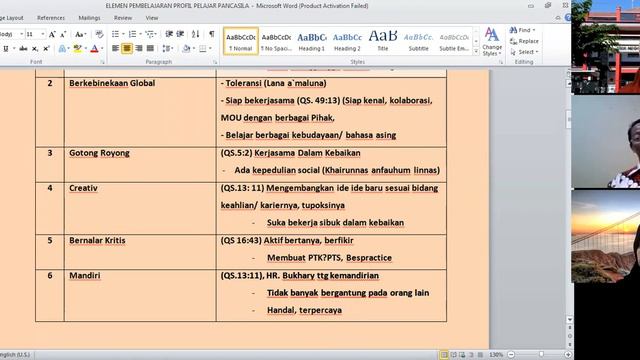Switch to Web Layout view
The height and width of the screenshot is (360, 640).
coord(462,355)
